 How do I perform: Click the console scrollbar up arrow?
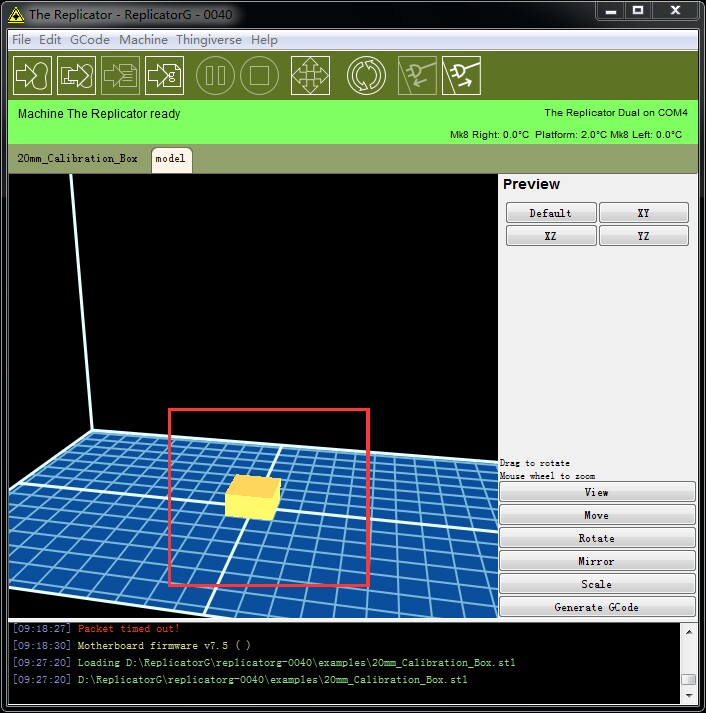[689, 632]
